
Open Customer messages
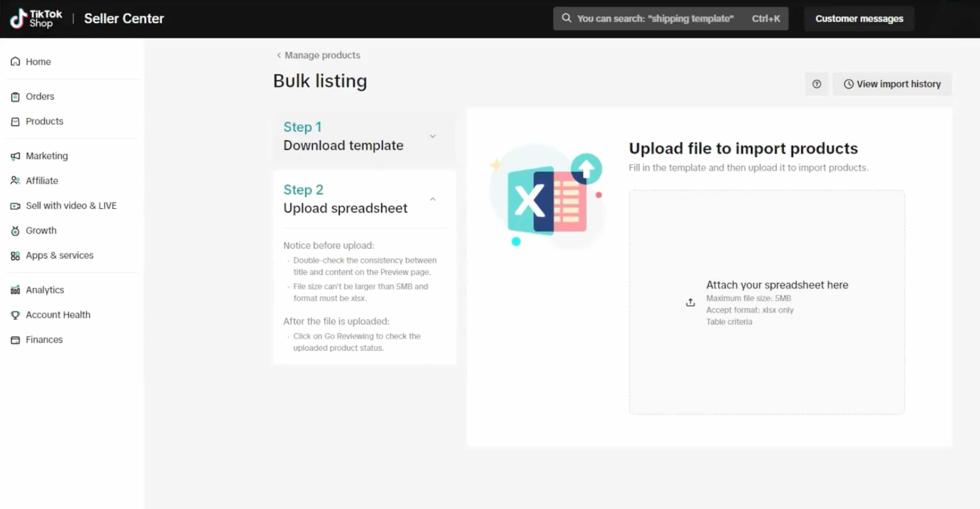859,18
